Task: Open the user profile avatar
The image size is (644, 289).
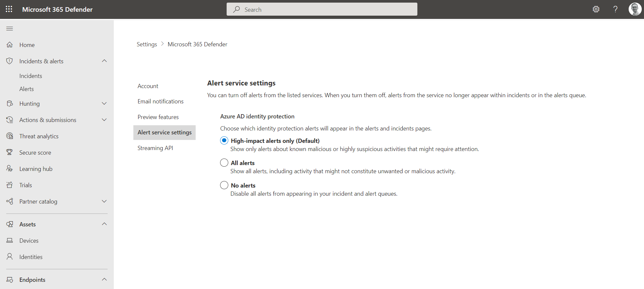Action: coord(635,9)
